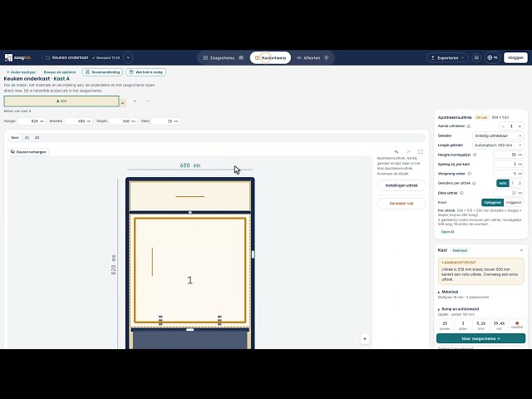Viewport: 532px width, 399px height.
Task: Open the Lengte geleider dropdown
Action: click(x=498, y=145)
